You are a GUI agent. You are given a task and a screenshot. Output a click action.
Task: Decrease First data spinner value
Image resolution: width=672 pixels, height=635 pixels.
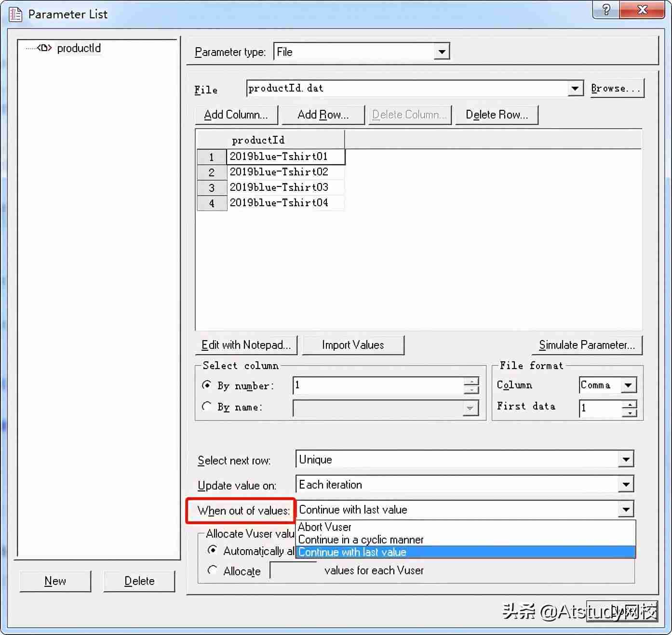(629, 413)
